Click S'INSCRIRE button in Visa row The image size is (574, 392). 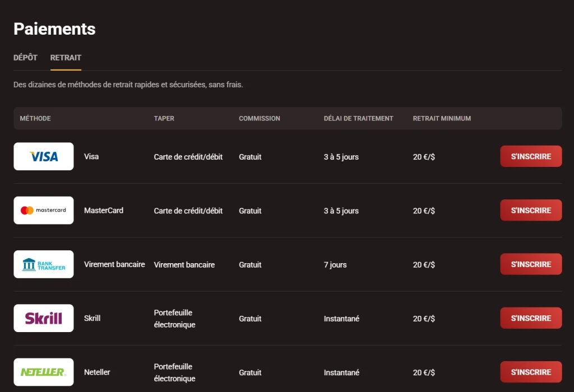coord(531,156)
